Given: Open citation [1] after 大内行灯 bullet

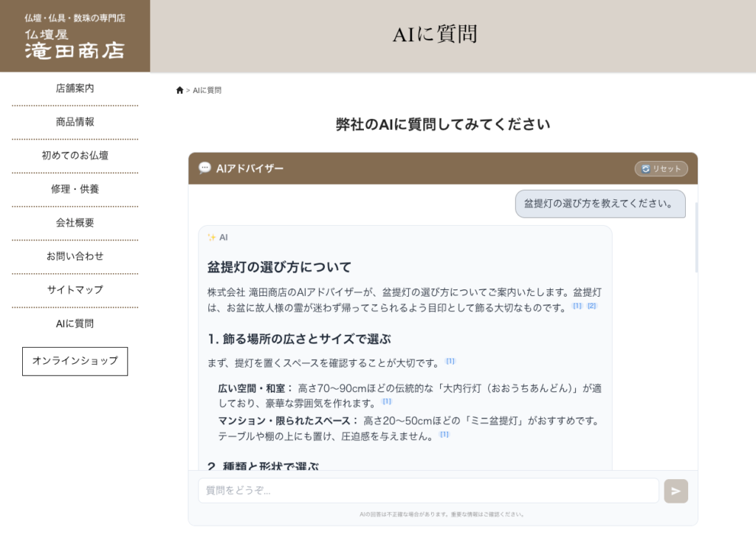Looking at the screenshot, I should click(x=387, y=401).
